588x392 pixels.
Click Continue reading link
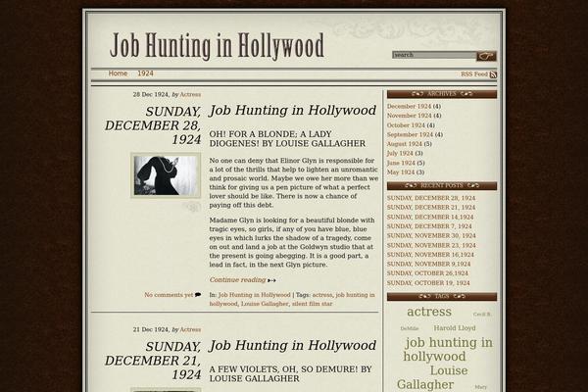(x=237, y=280)
